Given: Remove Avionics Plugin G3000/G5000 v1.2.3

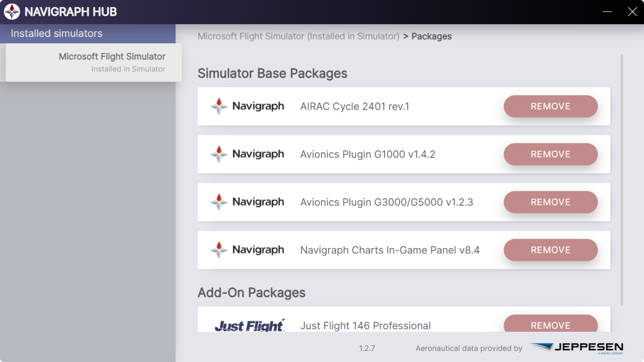Looking at the screenshot, I should pyautogui.click(x=550, y=202).
